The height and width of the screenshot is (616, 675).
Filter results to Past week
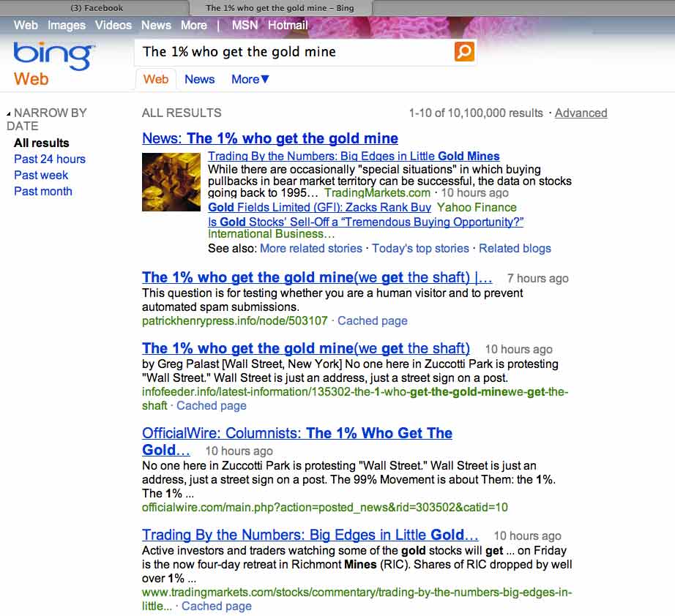[41, 175]
